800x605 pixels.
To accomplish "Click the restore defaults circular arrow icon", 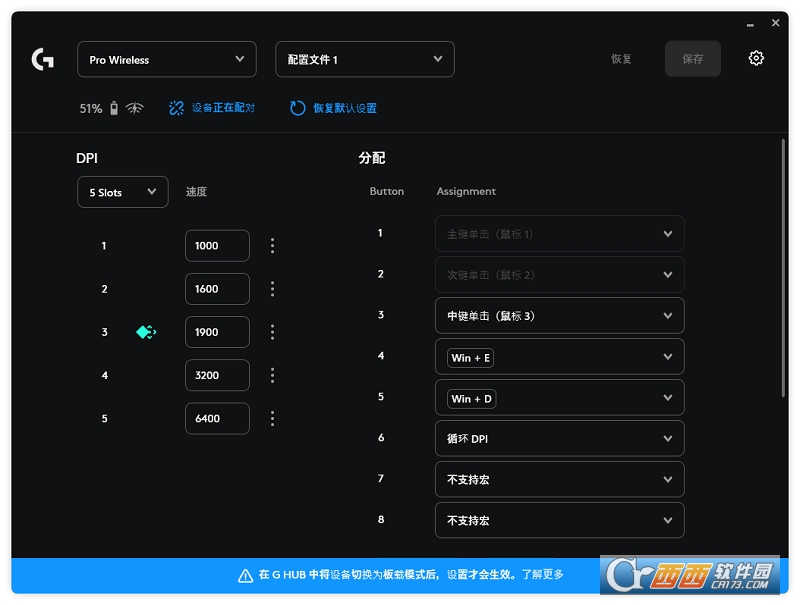I will click(297, 108).
